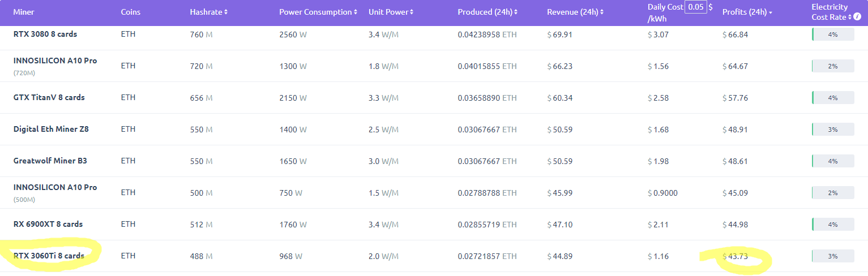Image resolution: width=868 pixels, height=276 pixels.
Task: Click INNOSILICON A10 Pro (500M) cost rate bar
Action: tap(833, 193)
